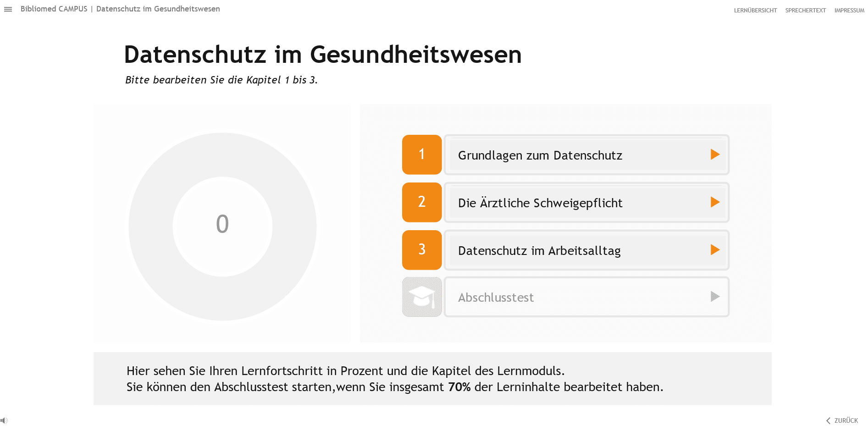Viewport: 868px width, 431px height.
Task: Open chapter Grundlagen zum Datenschutz
Action: [x=586, y=155]
